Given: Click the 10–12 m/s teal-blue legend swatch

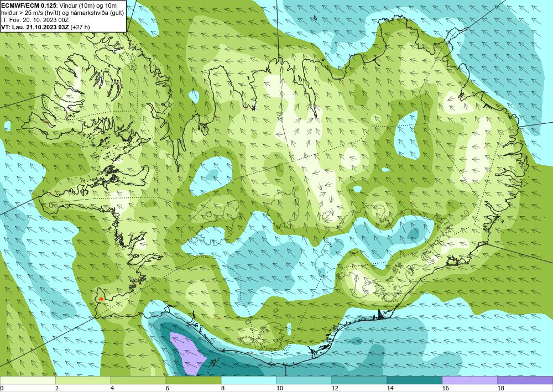Looking at the screenshot, I should pyautogui.click(x=304, y=380).
